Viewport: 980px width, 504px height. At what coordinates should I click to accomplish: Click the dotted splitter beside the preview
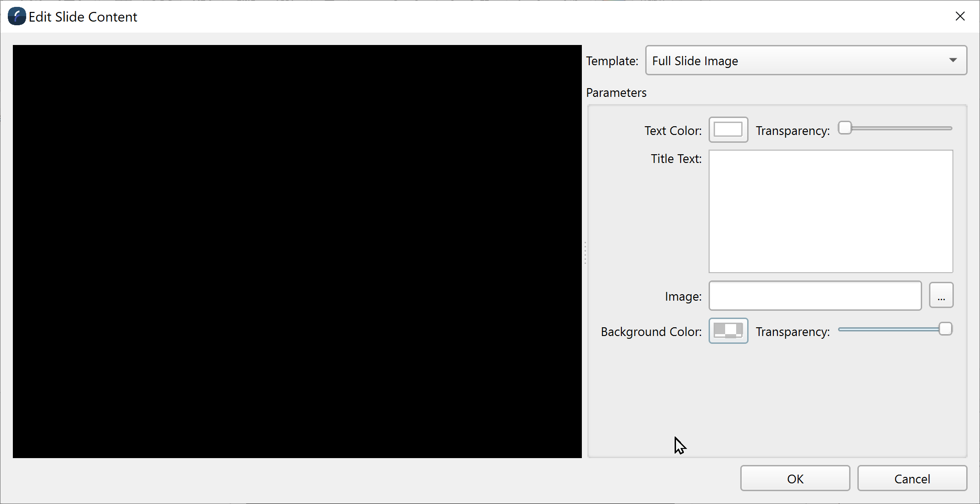585,252
